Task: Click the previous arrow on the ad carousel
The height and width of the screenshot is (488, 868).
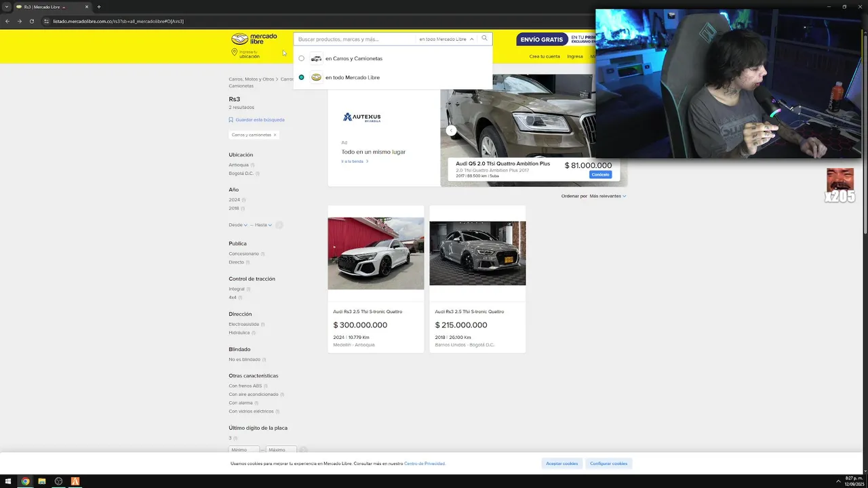Action: (451, 130)
